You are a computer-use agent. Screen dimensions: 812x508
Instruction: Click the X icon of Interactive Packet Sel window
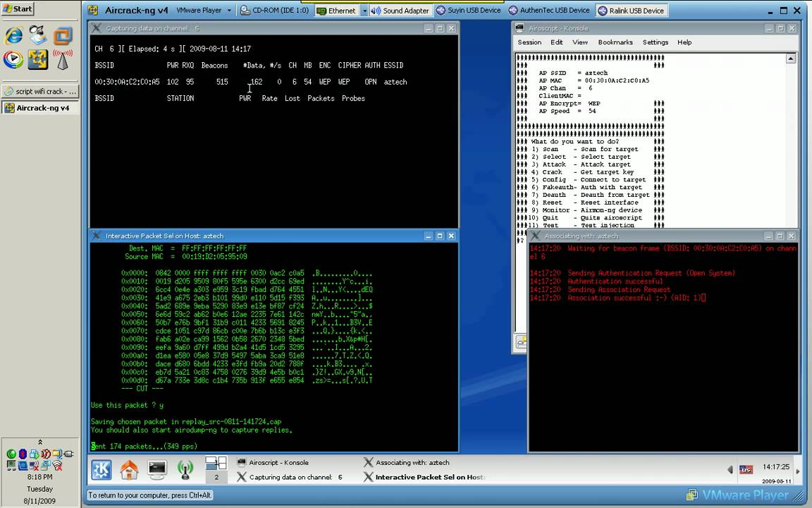coord(97,236)
